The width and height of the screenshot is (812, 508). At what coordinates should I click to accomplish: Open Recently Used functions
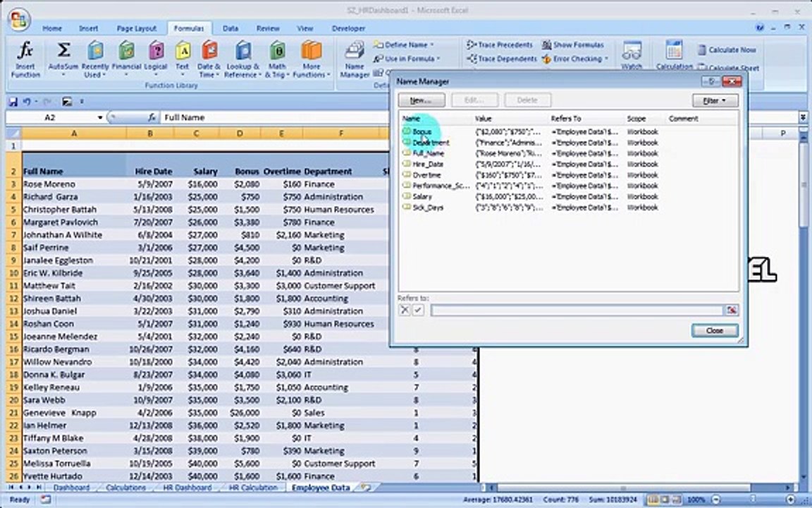coord(94,59)
